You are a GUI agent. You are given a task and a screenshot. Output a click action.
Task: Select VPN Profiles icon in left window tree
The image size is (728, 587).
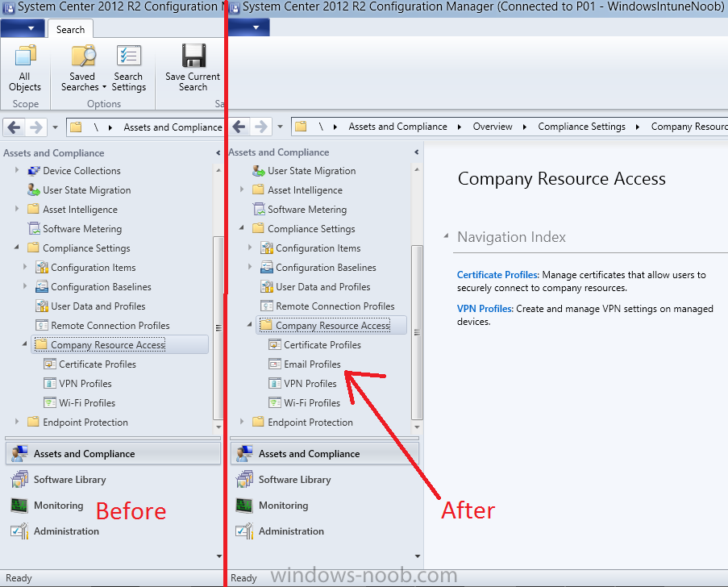pos(50,384)
